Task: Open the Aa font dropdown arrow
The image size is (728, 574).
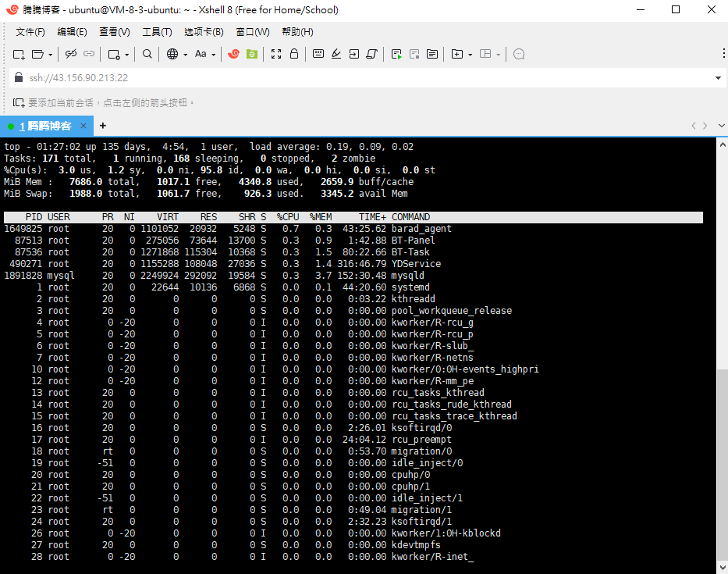Action: click(x=213, y=55)
